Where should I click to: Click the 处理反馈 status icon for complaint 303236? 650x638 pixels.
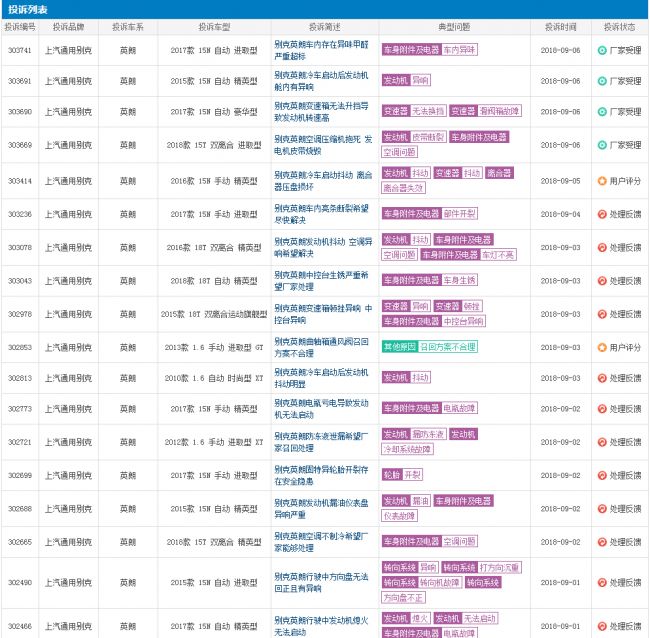(601, 214)
